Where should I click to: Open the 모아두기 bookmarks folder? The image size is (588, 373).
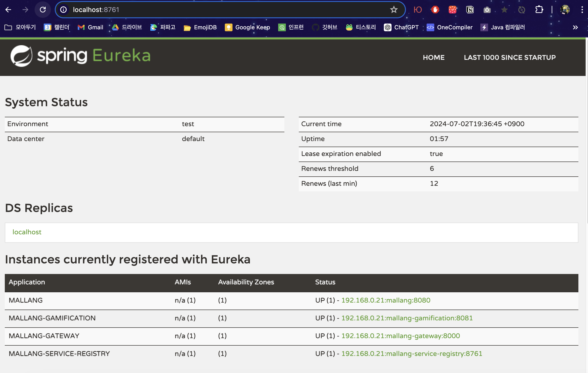pyautogui.click(x=20, y=27)
